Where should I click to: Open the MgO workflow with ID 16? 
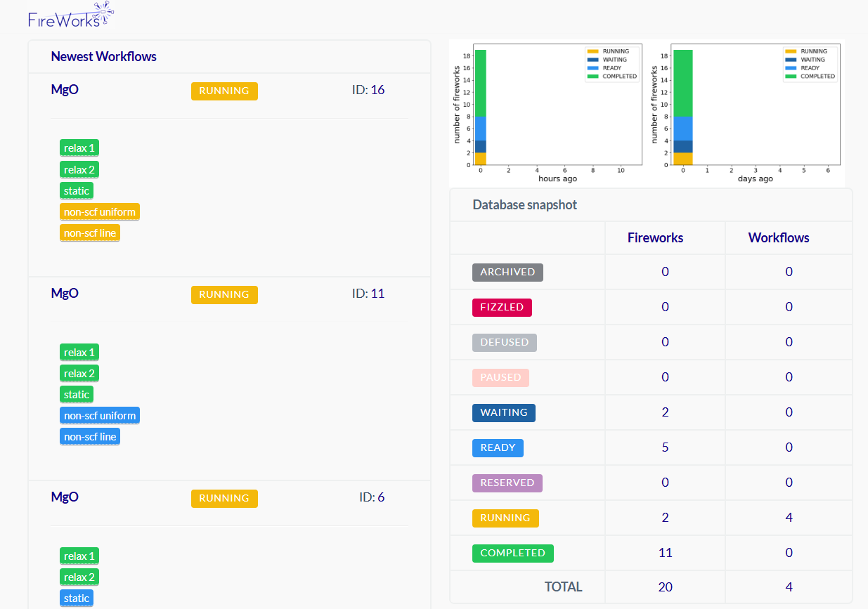coord(65,90)
